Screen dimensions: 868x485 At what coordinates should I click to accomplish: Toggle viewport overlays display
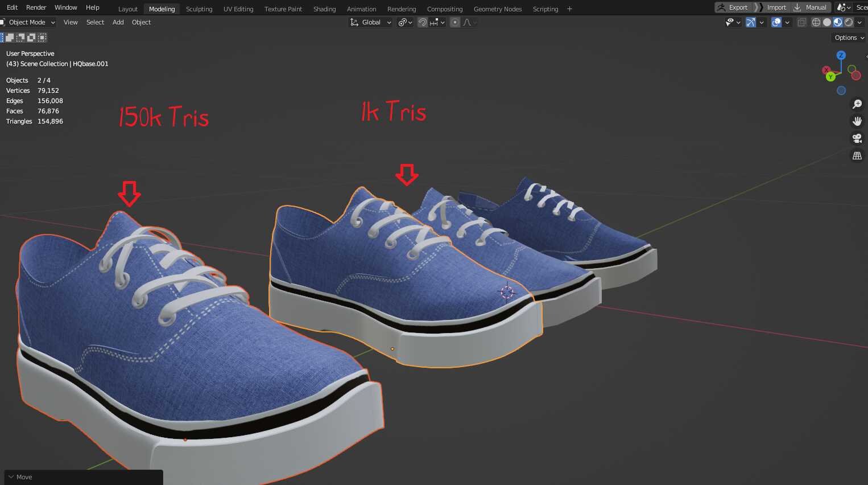click(776, 22)
